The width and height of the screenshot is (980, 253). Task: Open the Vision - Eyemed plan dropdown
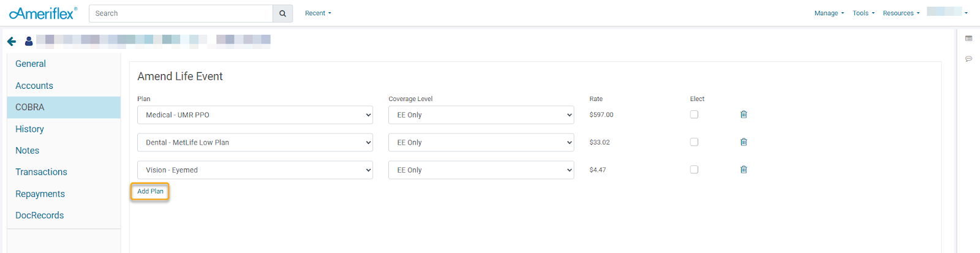[x=255, y=170]
